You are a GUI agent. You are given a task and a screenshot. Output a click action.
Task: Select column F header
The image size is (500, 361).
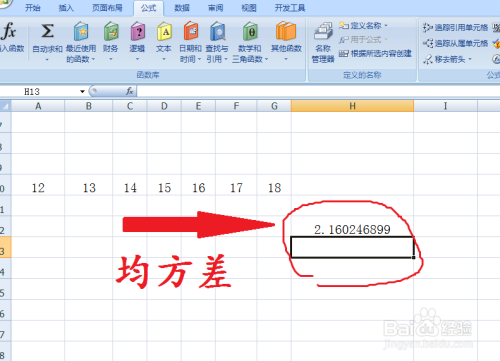[236, 106]
